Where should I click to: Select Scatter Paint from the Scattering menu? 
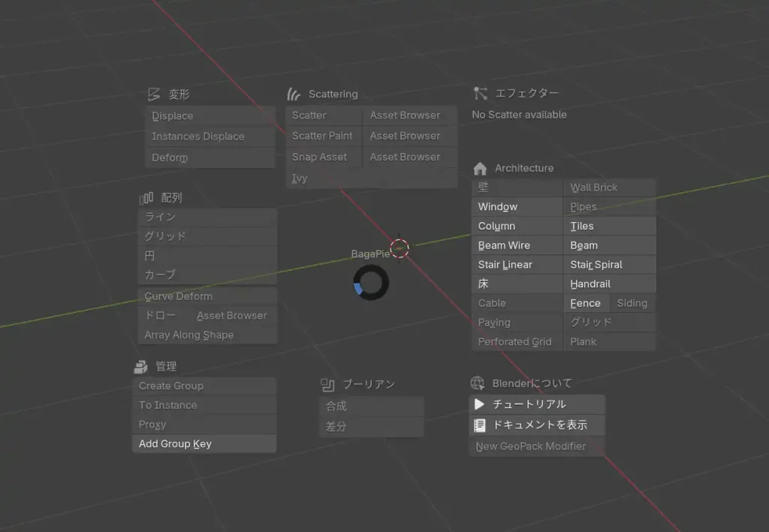[323, 136]
